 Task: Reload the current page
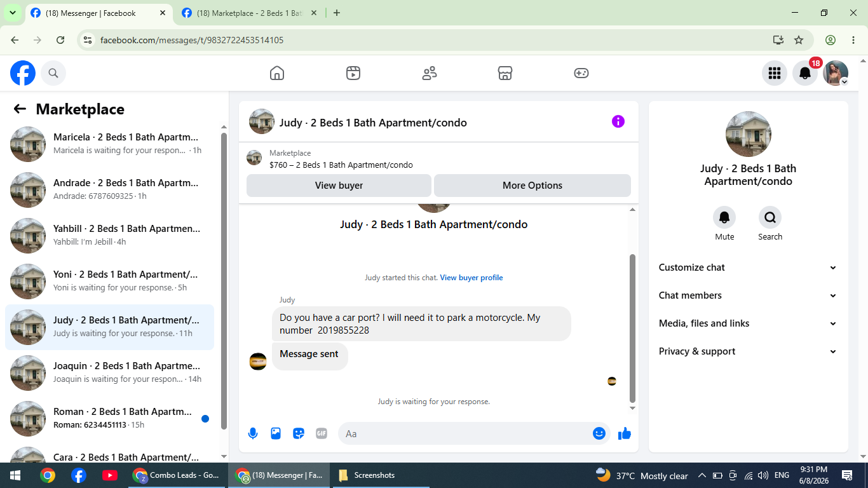[60, 40]
